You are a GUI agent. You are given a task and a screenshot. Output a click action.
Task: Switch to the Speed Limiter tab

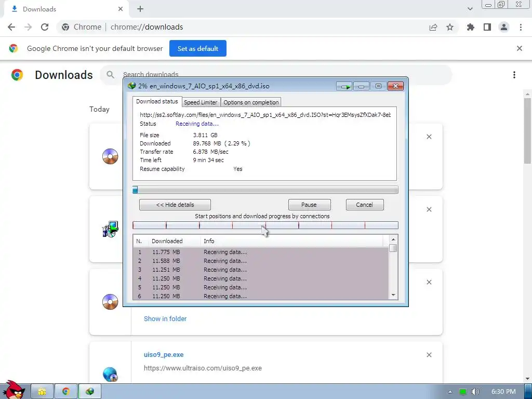coord(201,102)
